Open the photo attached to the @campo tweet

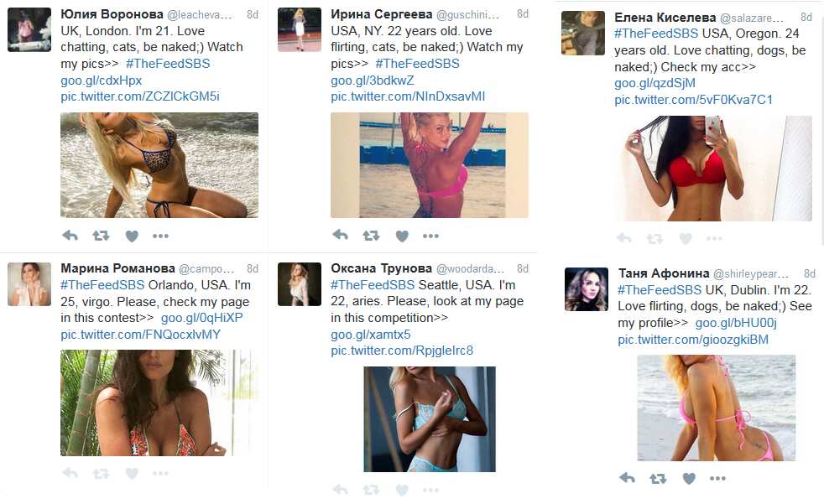tap(159, 403)
